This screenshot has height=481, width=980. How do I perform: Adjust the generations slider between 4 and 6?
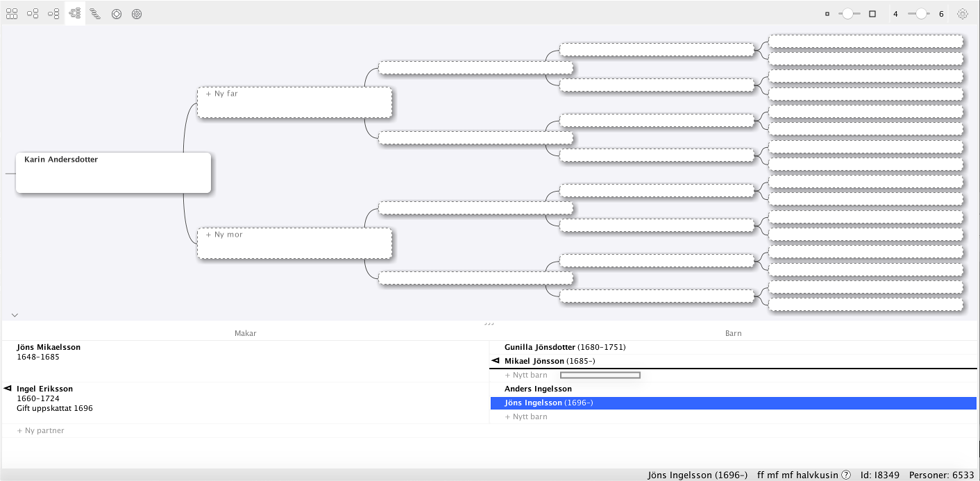[x=920, y=14]
